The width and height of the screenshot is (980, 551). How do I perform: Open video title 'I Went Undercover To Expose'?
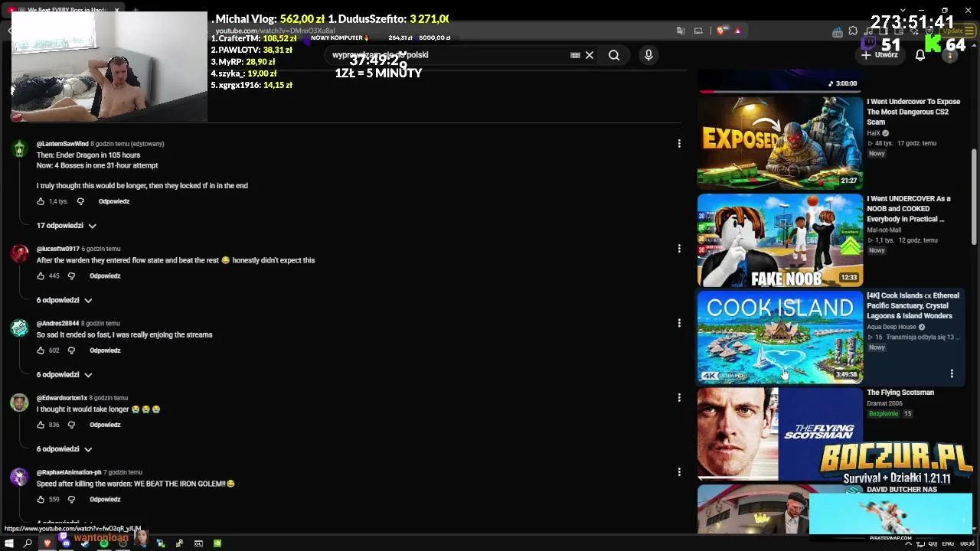913,112
